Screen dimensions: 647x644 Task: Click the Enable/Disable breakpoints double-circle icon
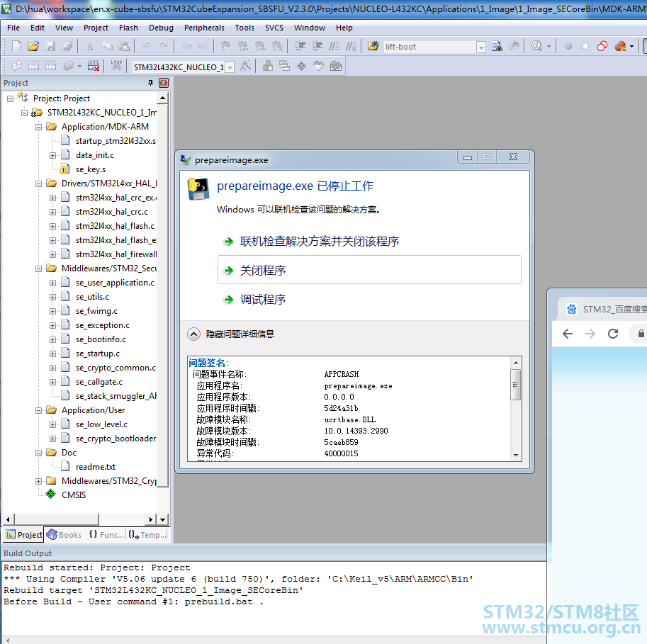pyautogui.click(x=602, y=46)
